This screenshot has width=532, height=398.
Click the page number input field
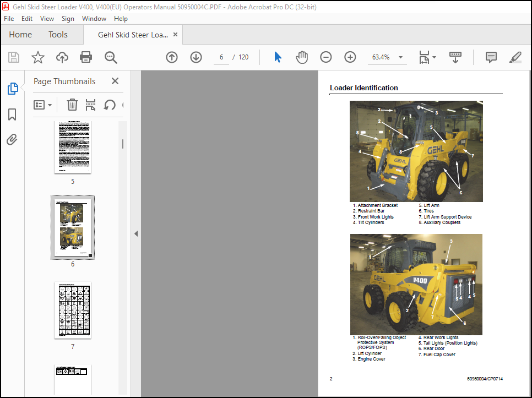[221, 57]
